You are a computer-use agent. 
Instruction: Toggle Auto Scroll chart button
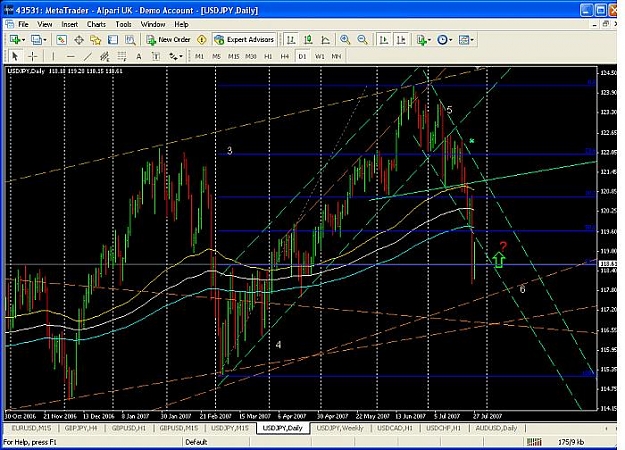pos(384,40)
